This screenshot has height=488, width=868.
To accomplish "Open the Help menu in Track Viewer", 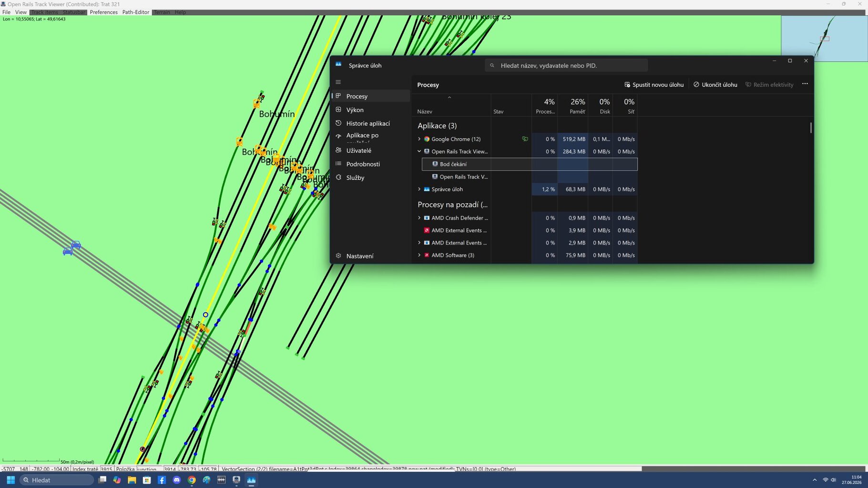I will point(180,12).
